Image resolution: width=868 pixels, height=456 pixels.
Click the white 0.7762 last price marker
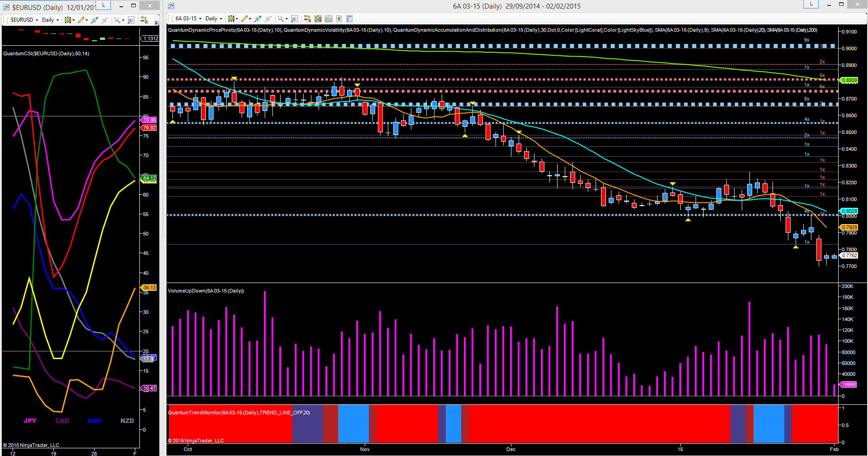849,255
